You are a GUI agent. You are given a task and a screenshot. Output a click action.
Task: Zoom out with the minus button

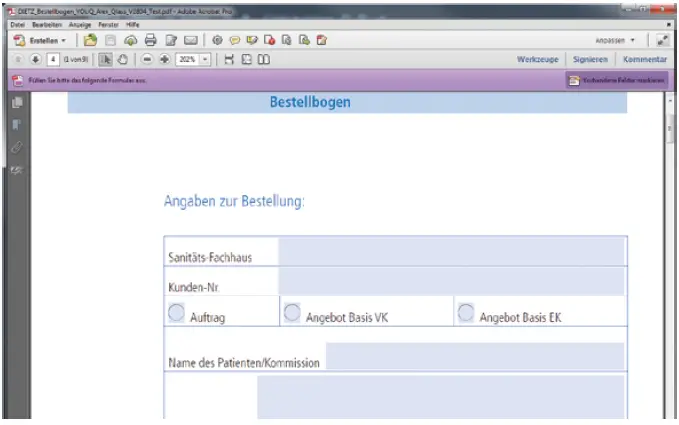pos(147,59)
